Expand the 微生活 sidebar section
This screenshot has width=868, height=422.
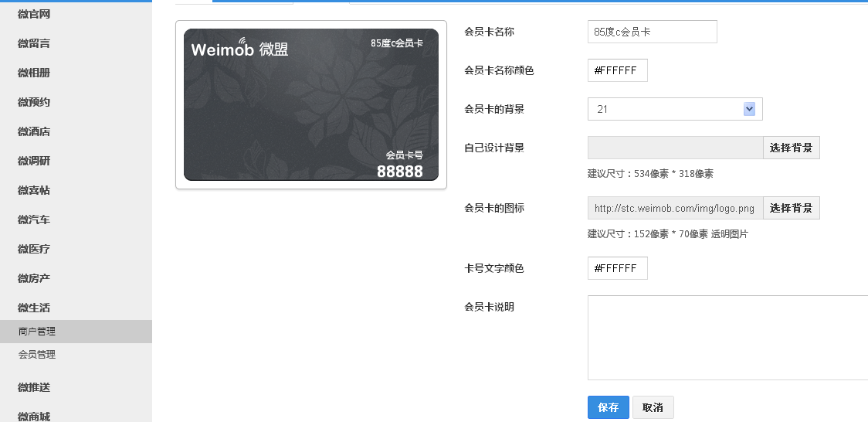[34, 308]
